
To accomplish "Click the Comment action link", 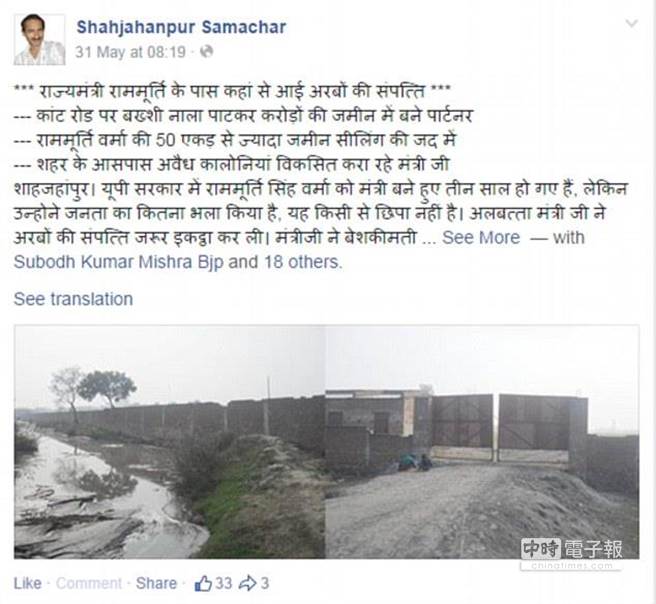I will [89, 583].
